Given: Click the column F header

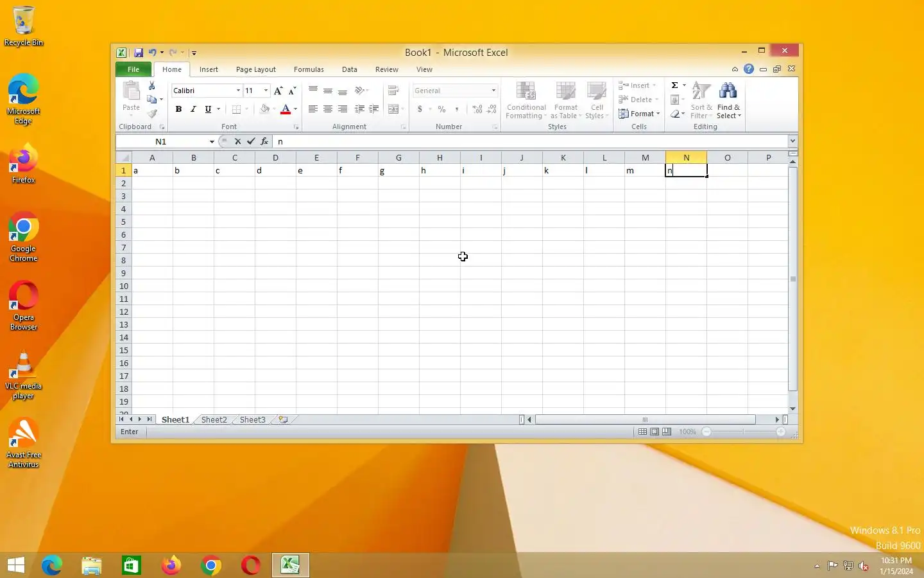Looking at the screenshot, I should (x=357, y=157).
